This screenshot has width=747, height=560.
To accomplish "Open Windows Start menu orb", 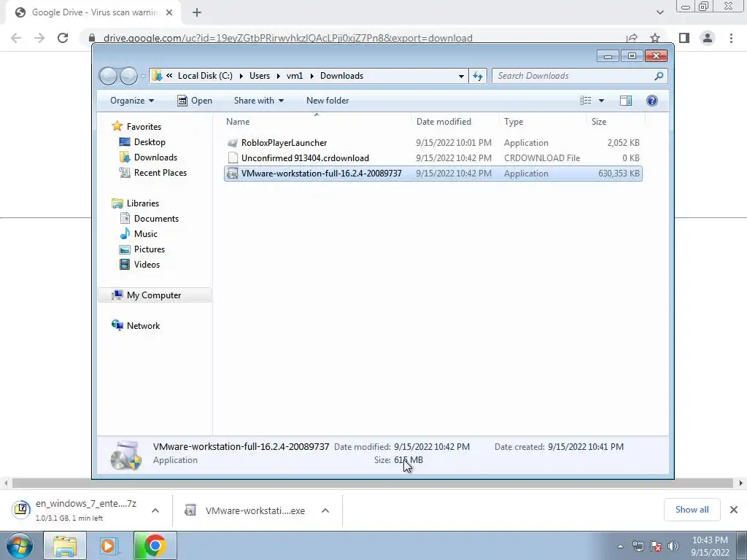I will (19, 545).
